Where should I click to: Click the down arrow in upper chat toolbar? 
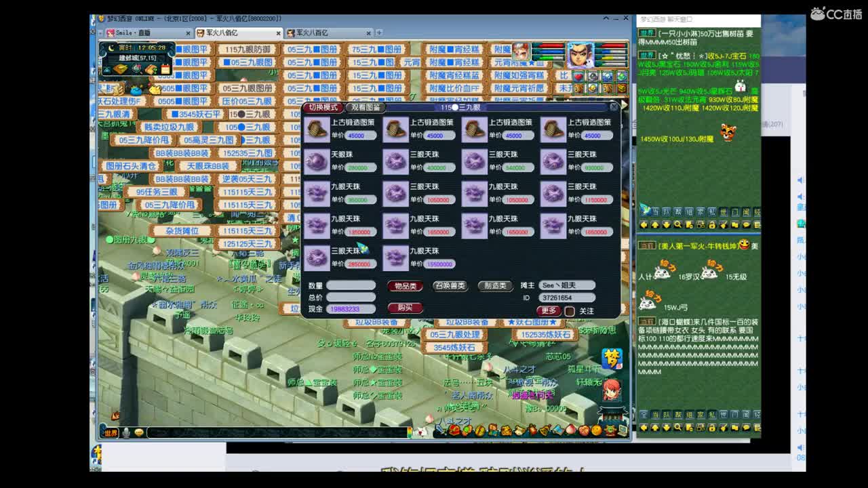tap(667, 225)
